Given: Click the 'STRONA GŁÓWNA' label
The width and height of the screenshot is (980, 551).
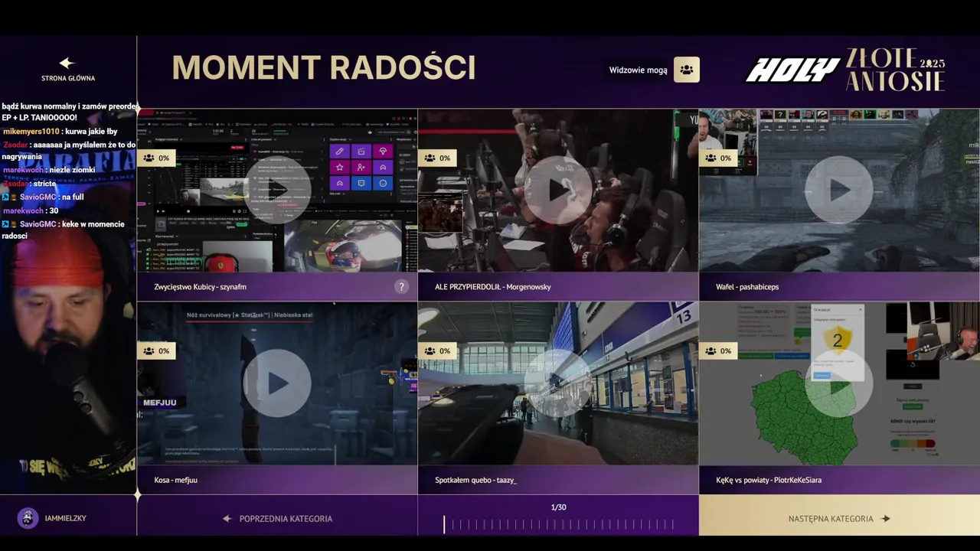Looking at the screenshot, I should coord(68,78).
